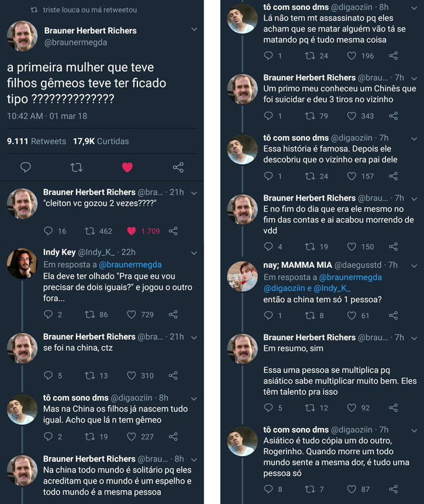The height and width of the screenshot is (504, 424).
Task: Unlike the "cleiton vc gozou 2 vezes" tweet
Action: point(132,231)
